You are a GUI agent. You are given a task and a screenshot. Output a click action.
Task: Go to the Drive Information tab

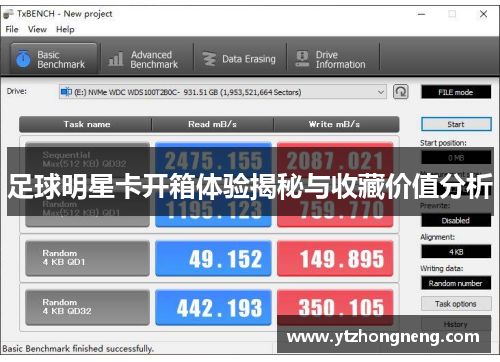pyautogui.click(x=332, y=59)
